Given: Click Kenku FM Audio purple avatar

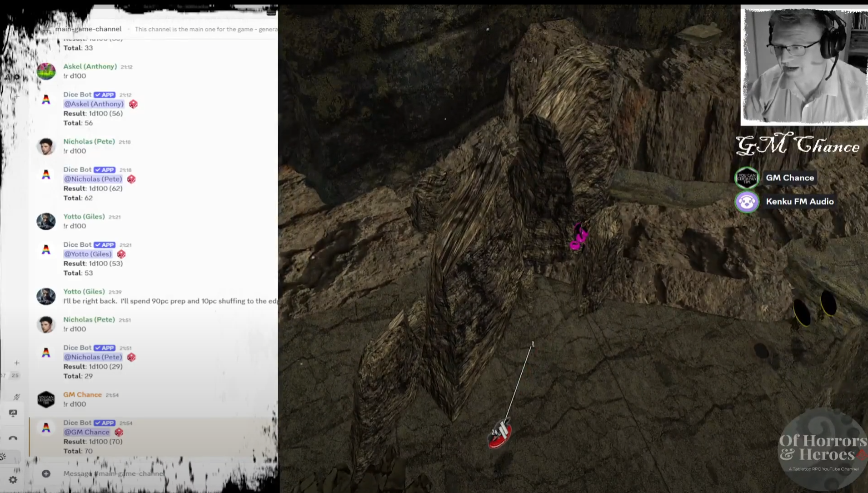Looking at the screenshot, I should pyautogui.click(x=747, y=202).
